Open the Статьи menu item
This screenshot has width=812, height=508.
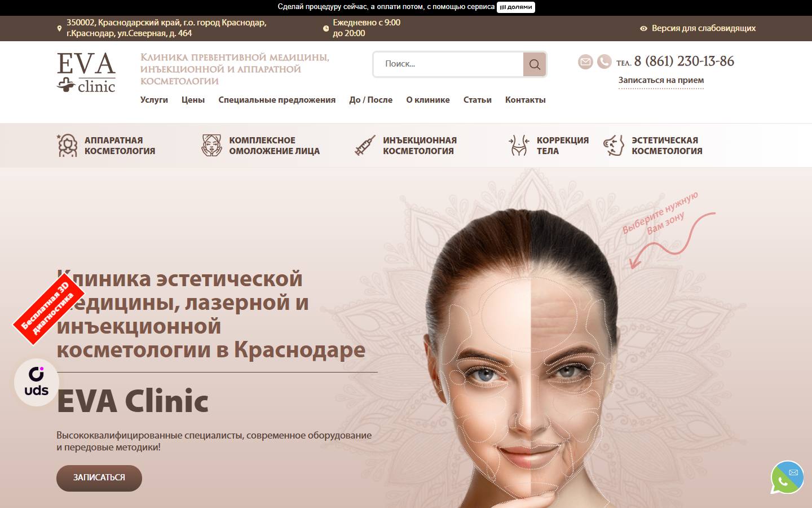click(x=478, y=100)
